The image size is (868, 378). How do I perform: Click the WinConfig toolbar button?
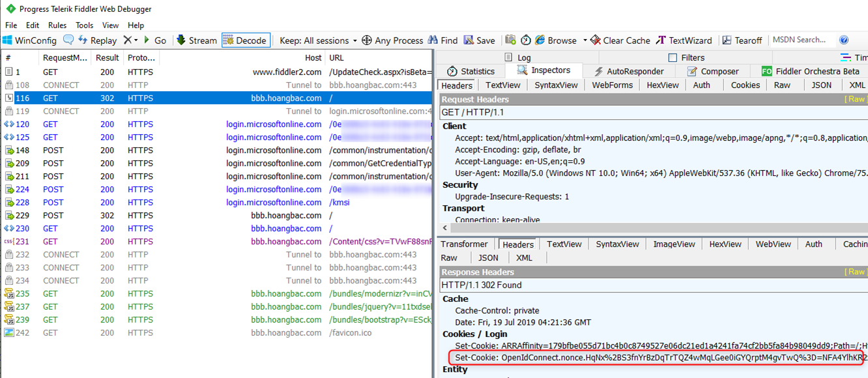tap(29, 40)
